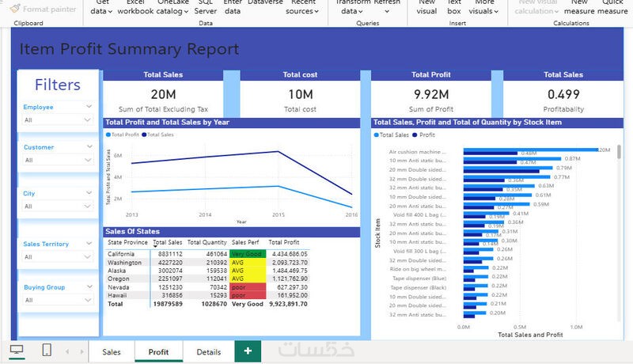Open the City All dropdown
Screen dimensions: 633x364
tap(58, 207)
